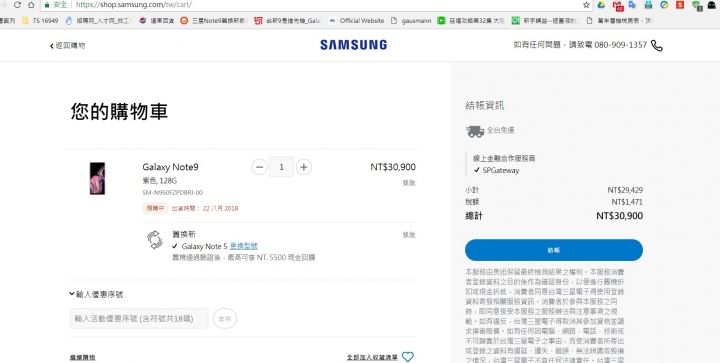
Task: Click the red S extension icon
Action: (680, 5)
